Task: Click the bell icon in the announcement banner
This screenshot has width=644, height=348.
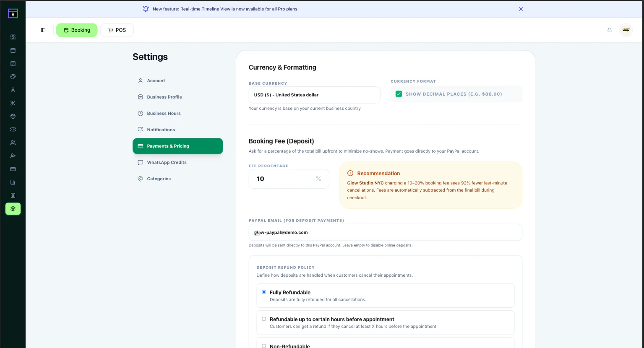Action: point(146,9)
